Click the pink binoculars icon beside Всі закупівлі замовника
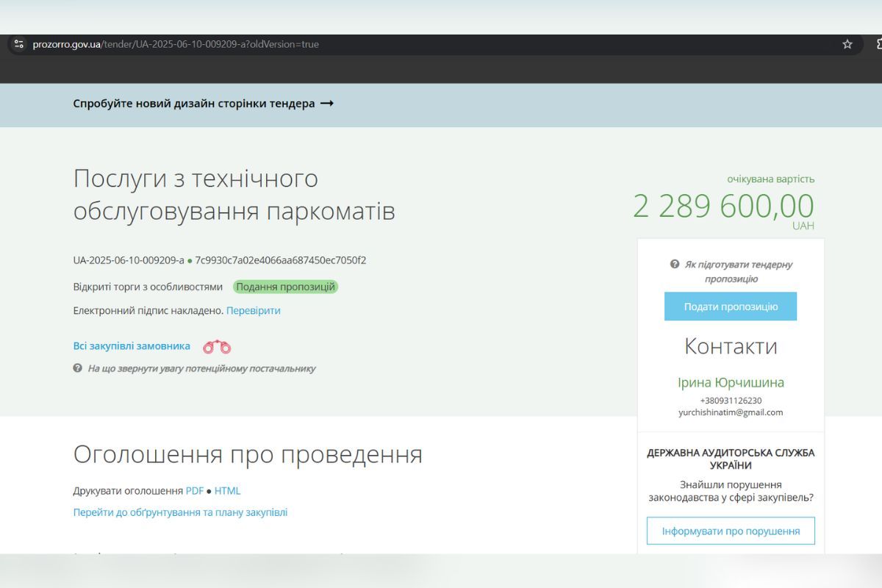The width and height of the screenshot is (882, 588). pos(216,346)
